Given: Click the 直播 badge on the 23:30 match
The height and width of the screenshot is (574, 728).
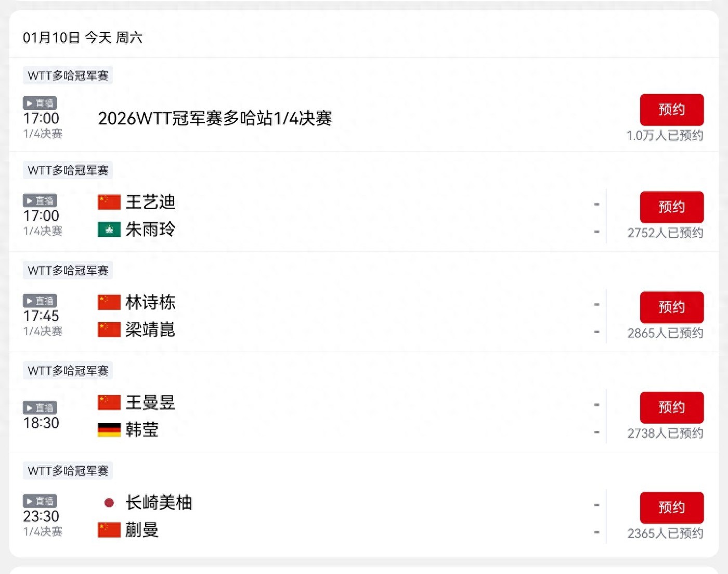Looking at the screenshot, I should tap(40, 501).
